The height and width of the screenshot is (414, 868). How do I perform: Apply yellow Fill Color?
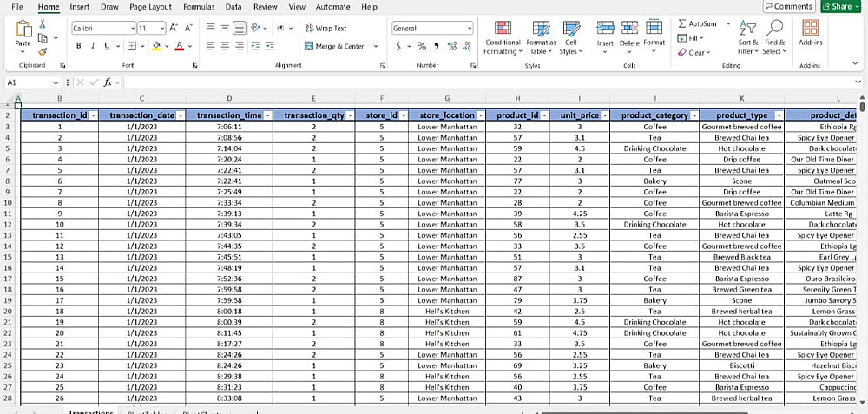pyautogui.click(x=156, y=46)
